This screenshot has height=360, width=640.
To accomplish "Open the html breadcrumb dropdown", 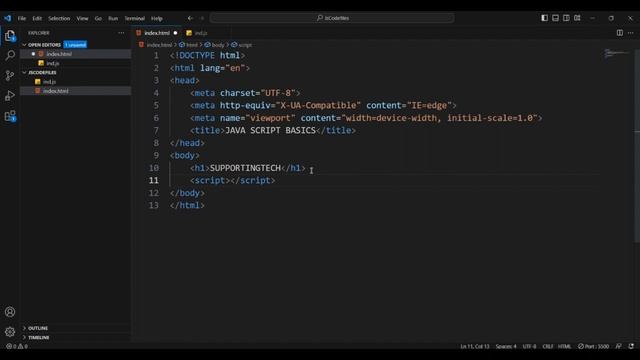I will (x=189, y=45).
